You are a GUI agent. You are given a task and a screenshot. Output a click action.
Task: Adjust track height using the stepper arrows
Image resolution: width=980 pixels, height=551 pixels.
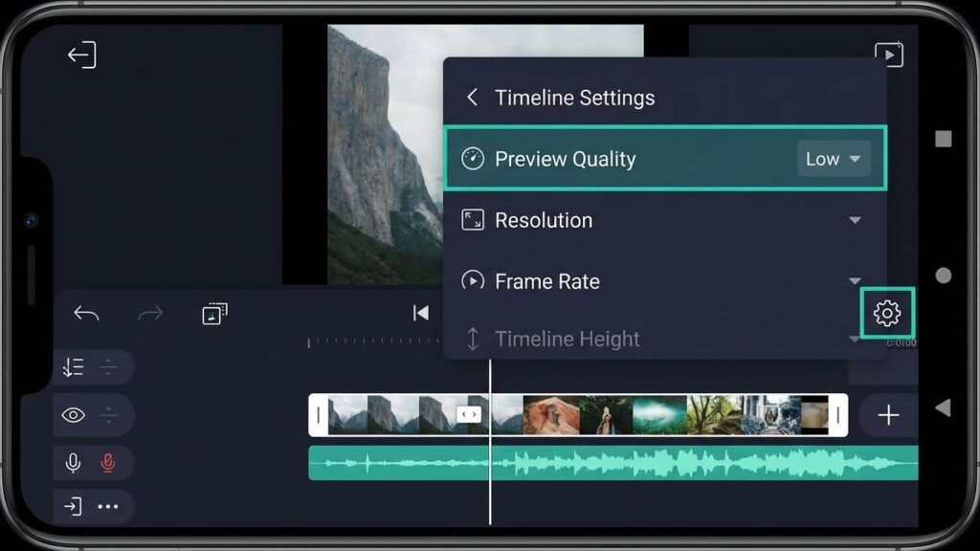pos(109,366)
